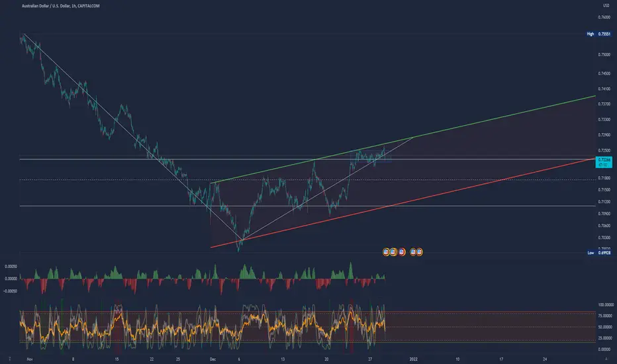The image size is (617, 364).
Task: Select the High 0.75551 price label
Action: [599, 34]
